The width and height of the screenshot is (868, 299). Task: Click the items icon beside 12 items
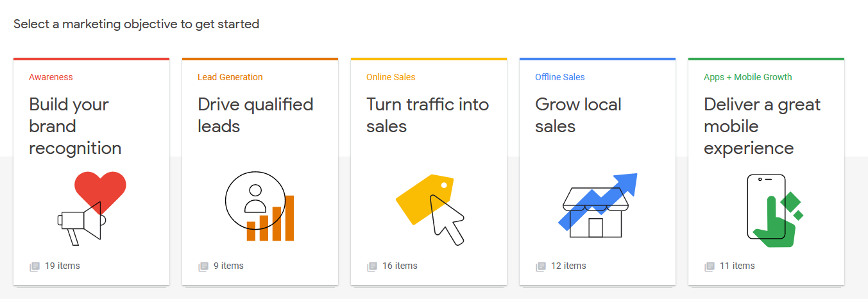click(541, 266)
